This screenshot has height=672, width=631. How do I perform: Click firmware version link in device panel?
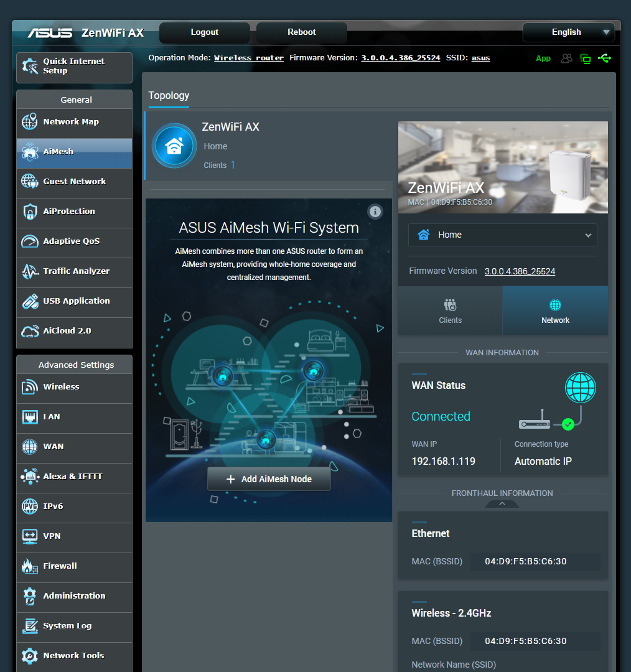(x=520, y=271)
